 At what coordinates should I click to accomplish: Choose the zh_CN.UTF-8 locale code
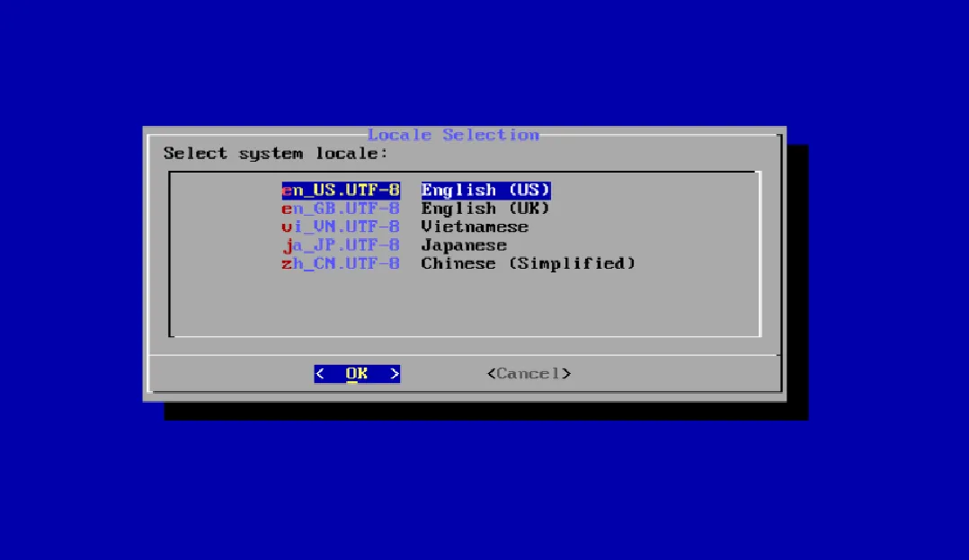pos(341,263)
